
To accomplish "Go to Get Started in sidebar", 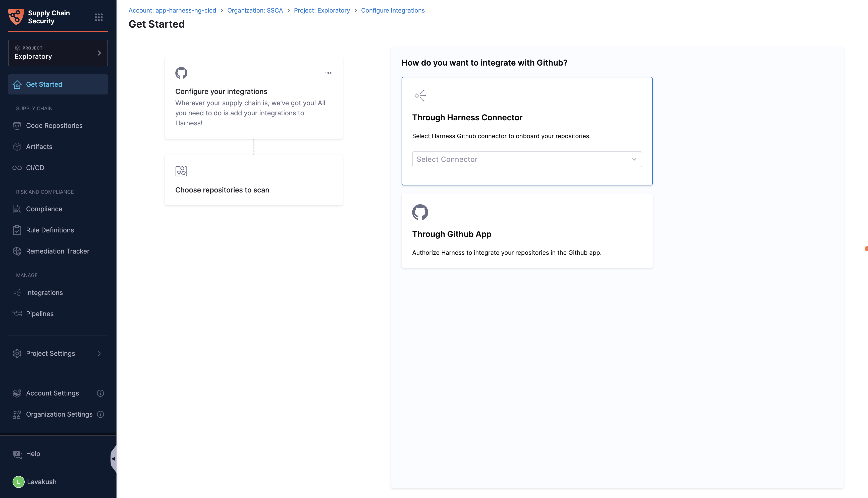I will tap(58, 84).
